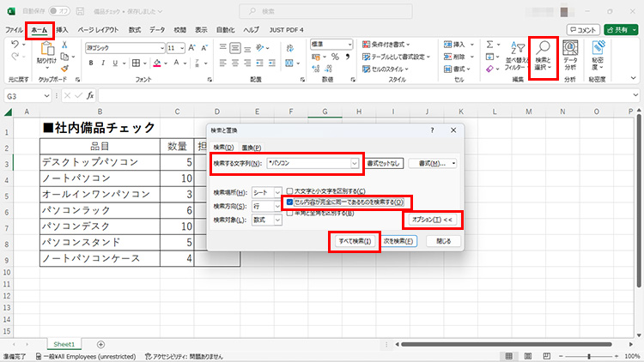Screen dimensions: 644x362
Task: Click the 検索する文字列 input field
Action: point(309,163)
